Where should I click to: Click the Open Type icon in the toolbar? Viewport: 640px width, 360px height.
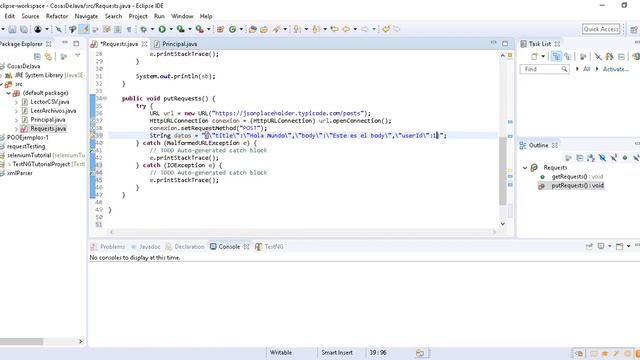tap(253, 29)
